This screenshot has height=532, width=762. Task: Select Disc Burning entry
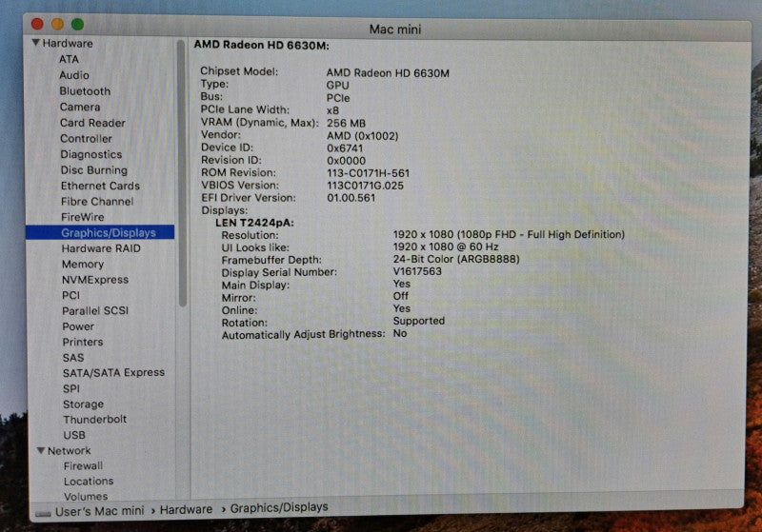93,170
